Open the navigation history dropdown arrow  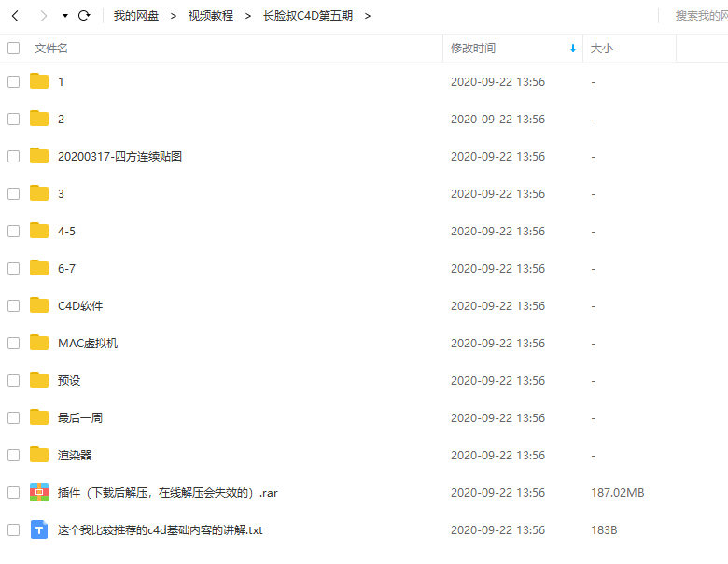click(x=65, y=16)
